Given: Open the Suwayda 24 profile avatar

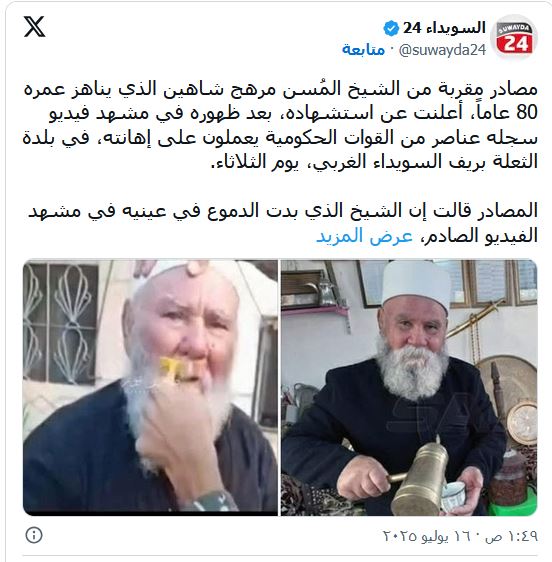Looking at the screenshot, I should tap(514, 38).
